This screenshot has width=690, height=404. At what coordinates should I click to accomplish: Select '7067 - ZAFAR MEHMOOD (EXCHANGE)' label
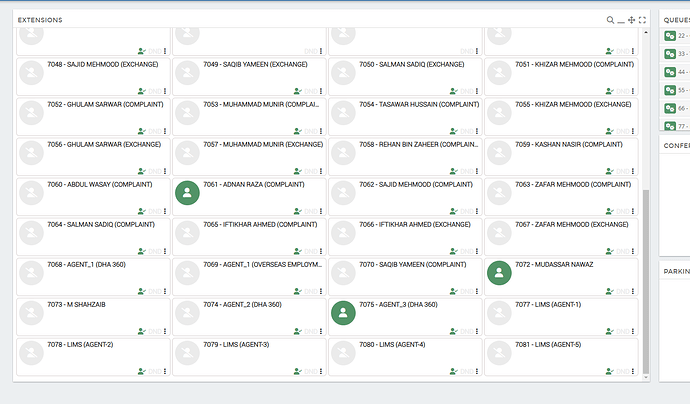(572, 224)
